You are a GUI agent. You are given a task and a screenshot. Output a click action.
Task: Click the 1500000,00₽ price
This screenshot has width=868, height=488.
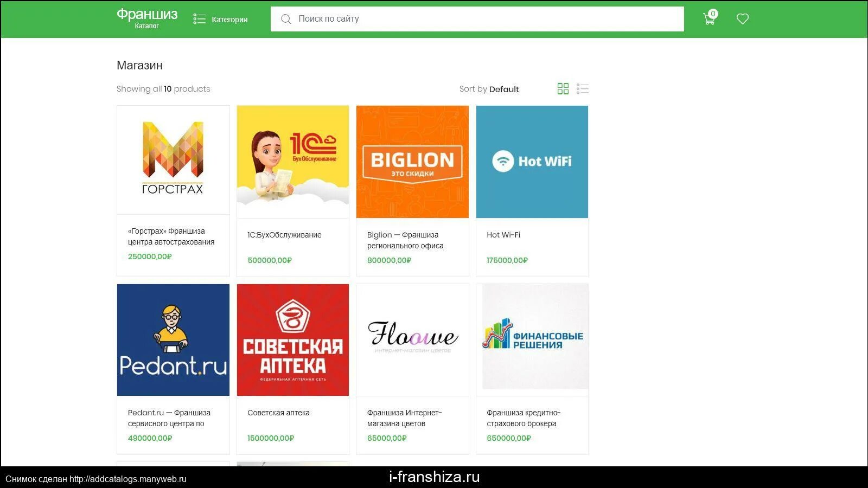coord(271,438)
